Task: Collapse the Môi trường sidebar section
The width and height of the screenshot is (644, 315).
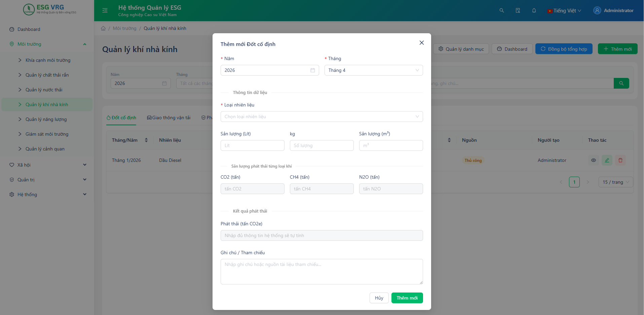Action: click(47, 44)
